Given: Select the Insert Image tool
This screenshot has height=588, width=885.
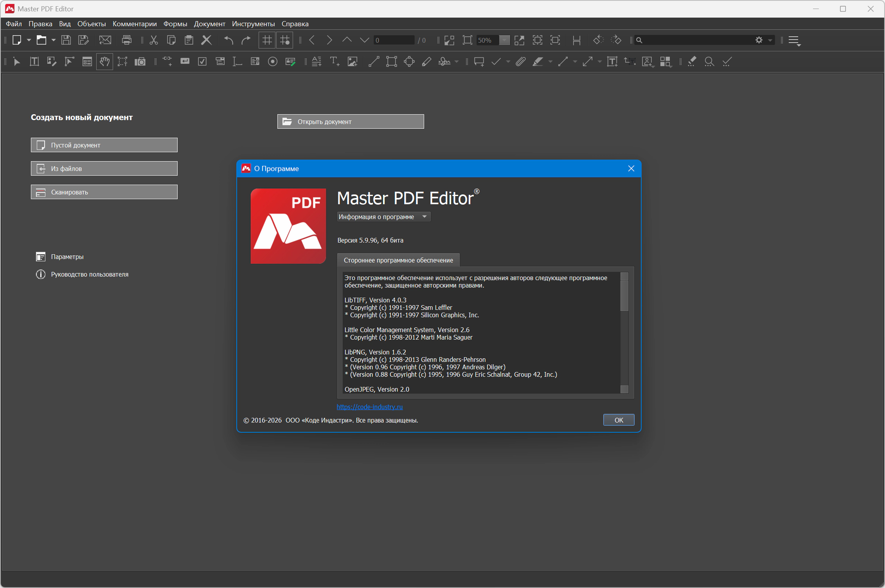Looking at the screenshot, I should tap(353, 62).
